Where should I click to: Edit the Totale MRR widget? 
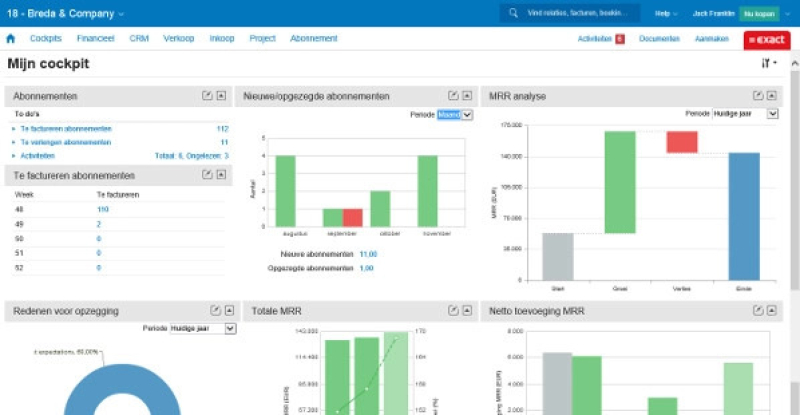tap(453, 310)
